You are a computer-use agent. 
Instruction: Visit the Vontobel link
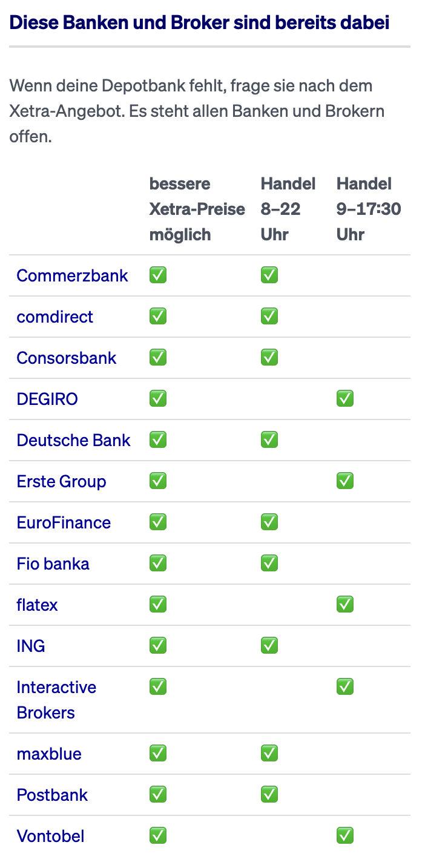tap(50, 836)
